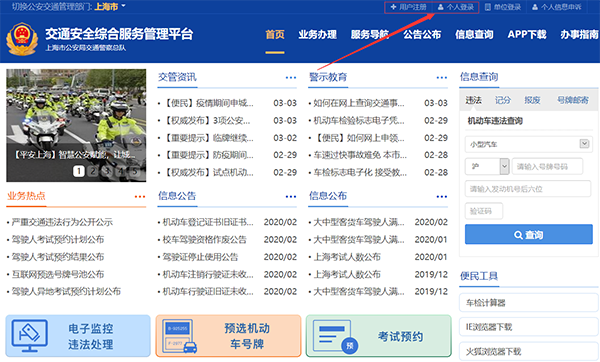Open the 信息查询 navigation menu
This screenshot has width=600, height=362.
[x=474, y=34]
